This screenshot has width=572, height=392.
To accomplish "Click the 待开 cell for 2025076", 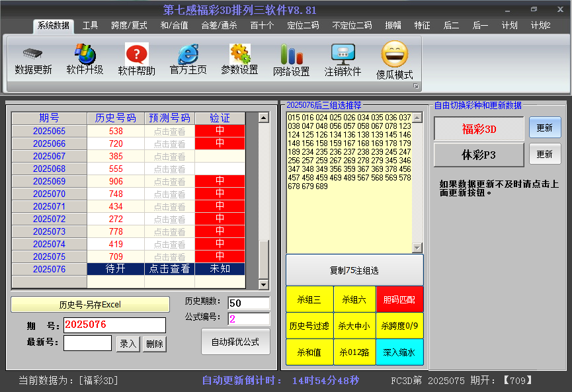I will [x=116, y=269].
